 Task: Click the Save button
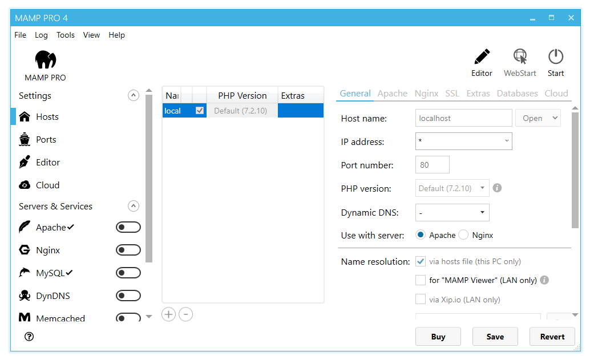coord(495,337)
